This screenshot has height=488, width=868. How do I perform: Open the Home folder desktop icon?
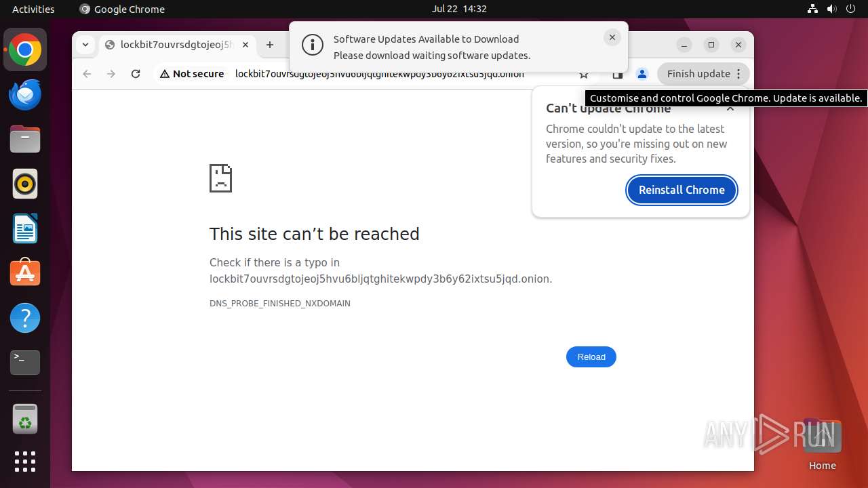pyautogui.click(x=822, y=444)
